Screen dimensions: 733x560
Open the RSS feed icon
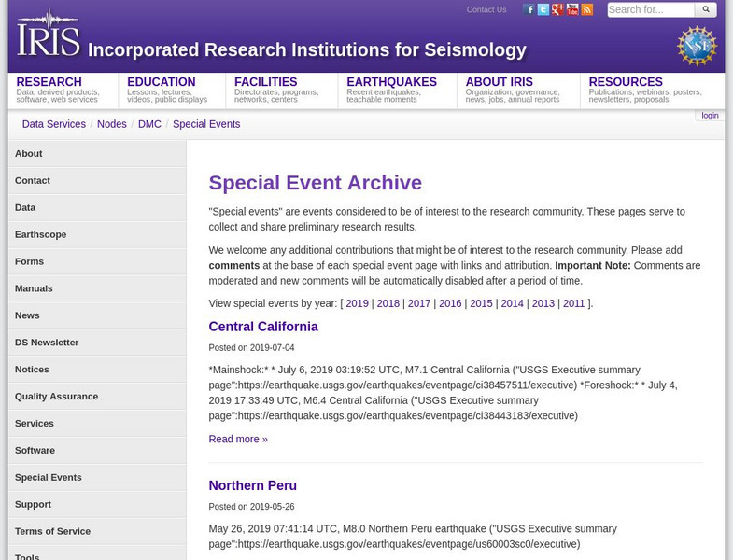(586, 9)
